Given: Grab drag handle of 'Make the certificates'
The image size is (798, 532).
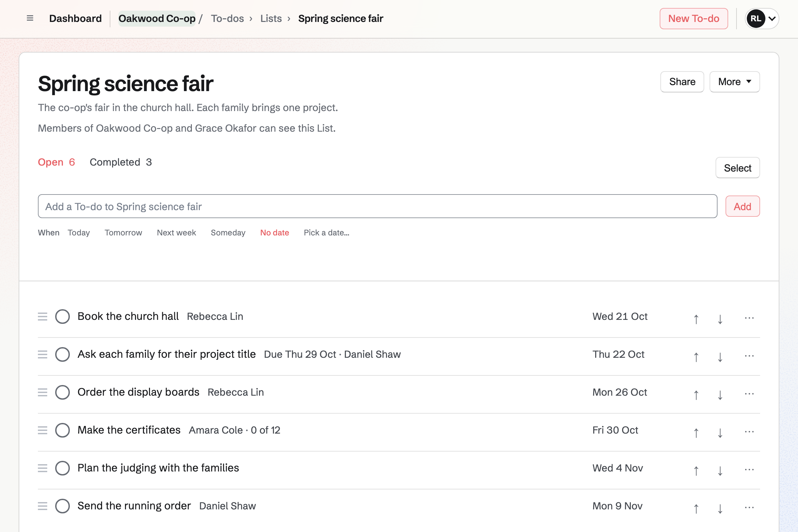Looking at the screenshot, I should point(43,430).
